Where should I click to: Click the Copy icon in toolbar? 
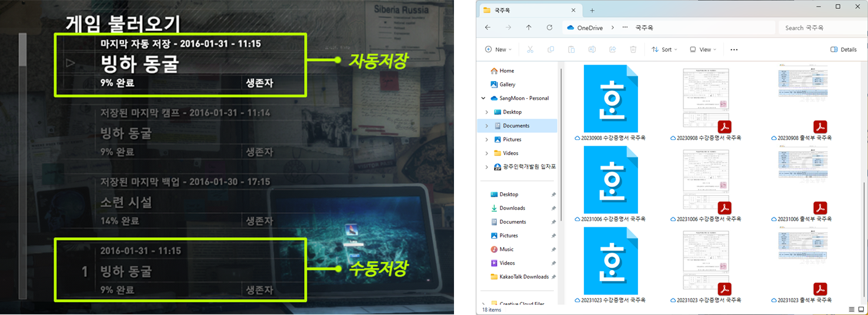point(550,49)
